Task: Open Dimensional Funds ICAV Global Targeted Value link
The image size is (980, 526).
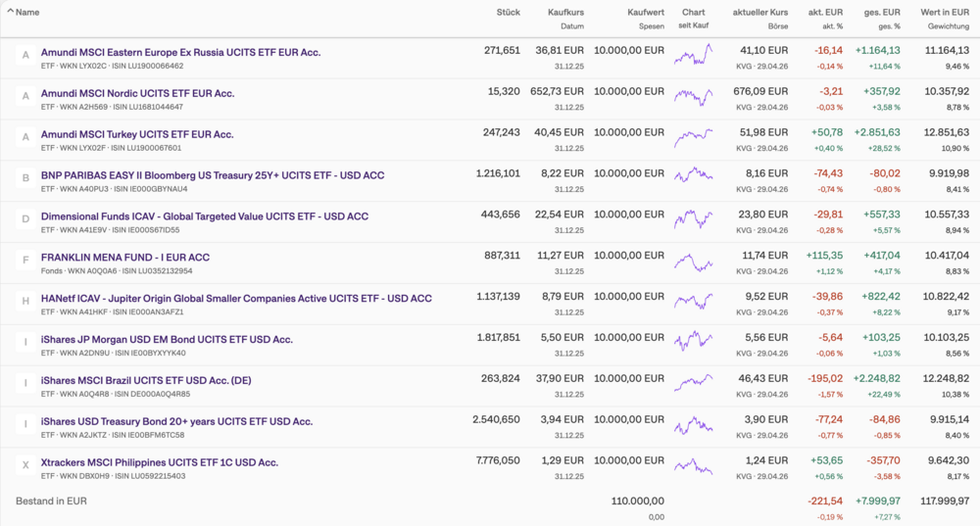Action: pyautogui.click(x=205, y=216)
